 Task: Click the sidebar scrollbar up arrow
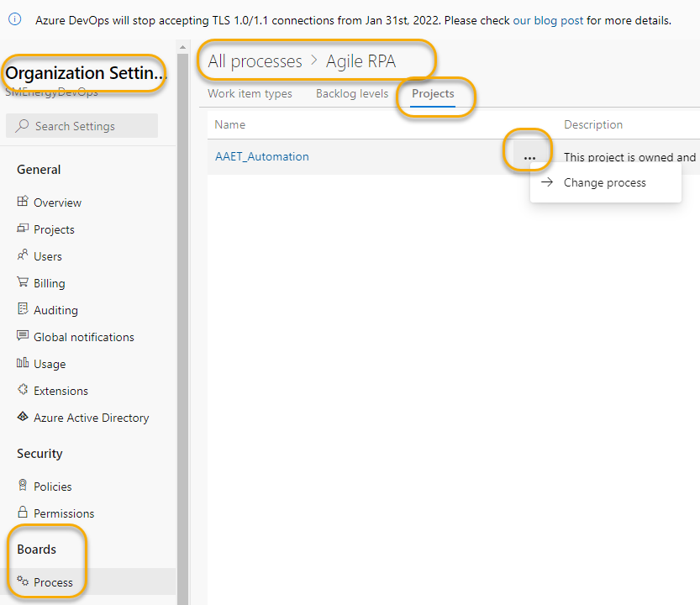(x=182, y=46)
